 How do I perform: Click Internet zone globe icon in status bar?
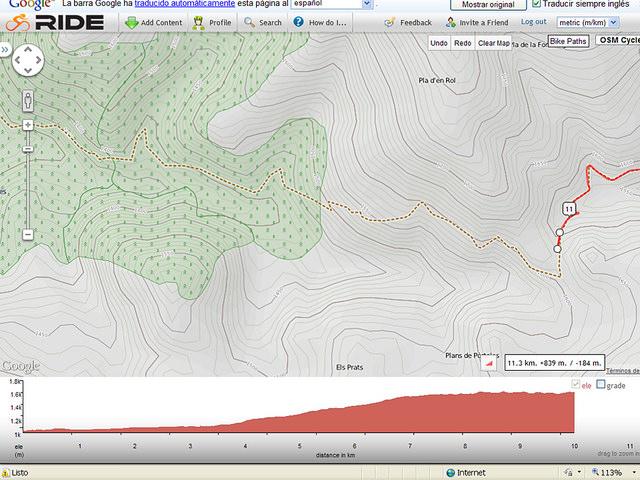[450, 473]
